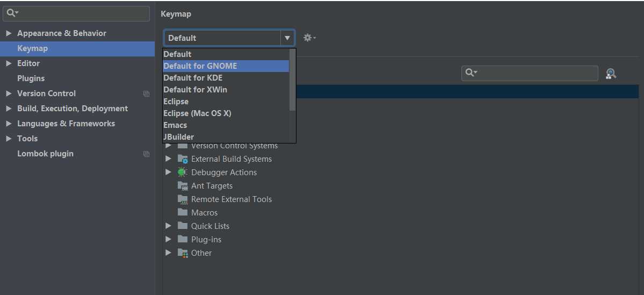Click External Build Systems folder icon

coord(183,159)
